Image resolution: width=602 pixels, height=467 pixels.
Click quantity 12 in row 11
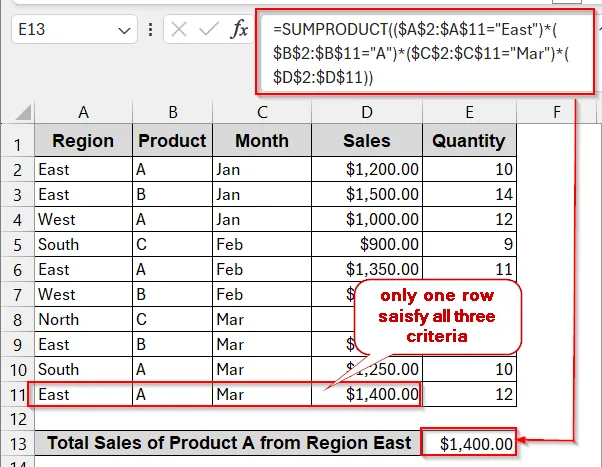pyautogui.click(x=470, y=394)
